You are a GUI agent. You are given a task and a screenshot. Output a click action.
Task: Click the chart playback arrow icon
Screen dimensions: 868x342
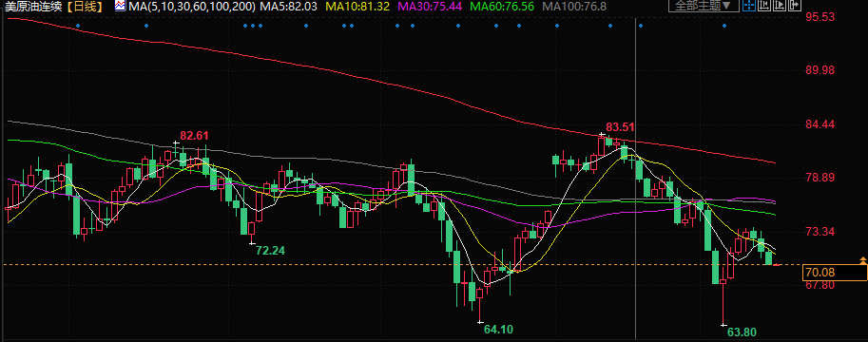click(780, 5)
